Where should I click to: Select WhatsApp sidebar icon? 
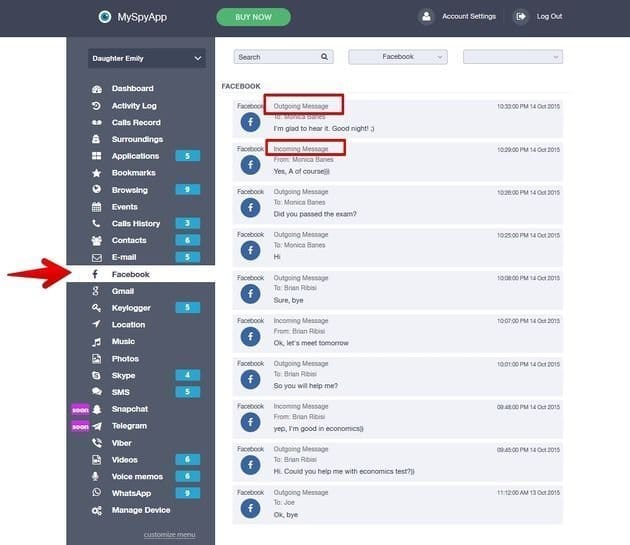pos(96,492)
